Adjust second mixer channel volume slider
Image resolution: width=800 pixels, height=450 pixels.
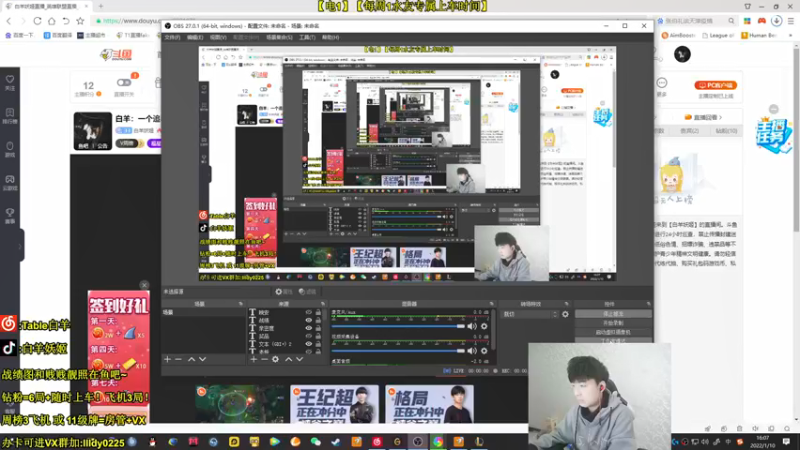(x=398, y=351)
